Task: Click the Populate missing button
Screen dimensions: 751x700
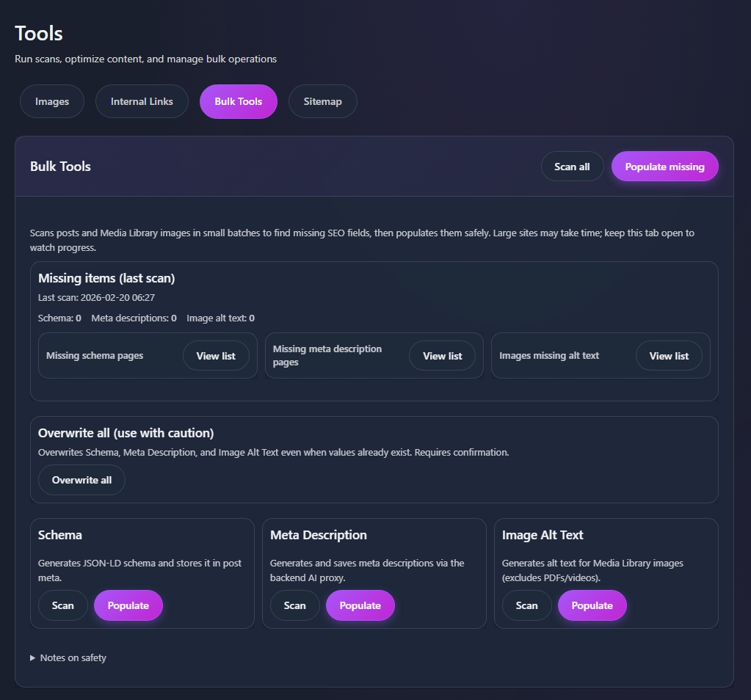Action: click(664, 166)
